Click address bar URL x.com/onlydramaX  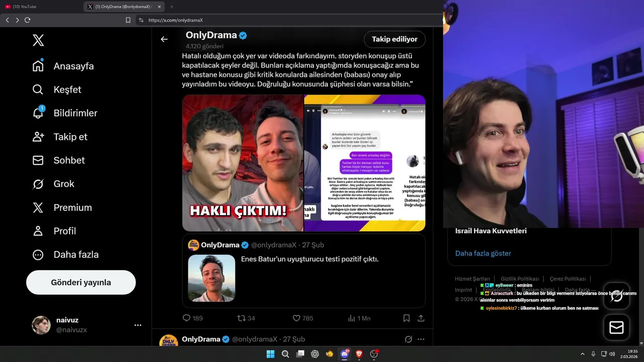176,20
